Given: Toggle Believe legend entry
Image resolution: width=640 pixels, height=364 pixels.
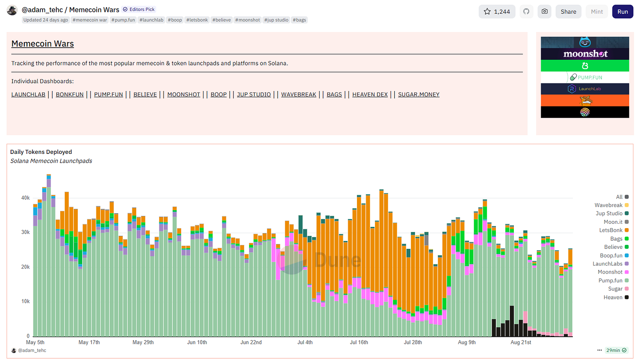Looking at the screenshot, I should (x=616, y=247).
